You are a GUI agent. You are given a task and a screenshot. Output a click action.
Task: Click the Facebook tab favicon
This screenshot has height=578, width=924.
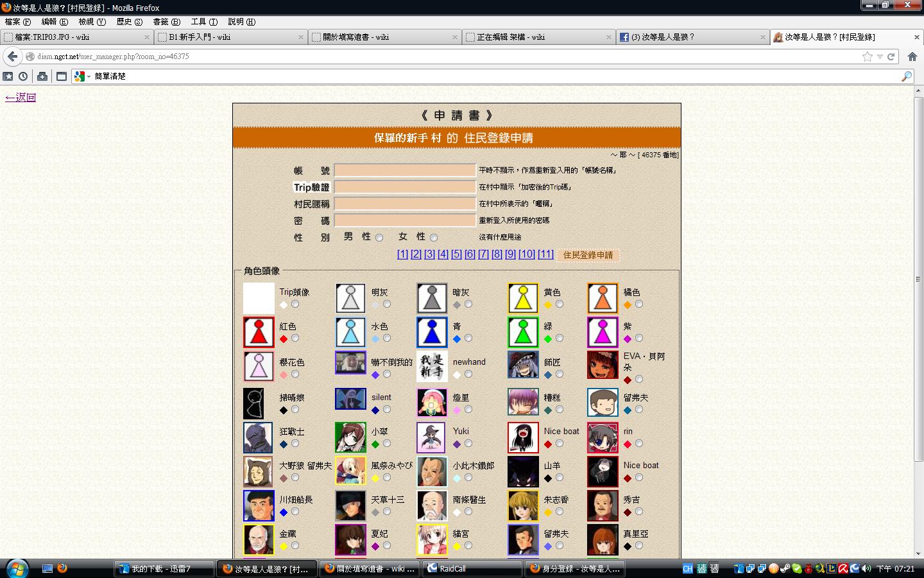[624, 37]
